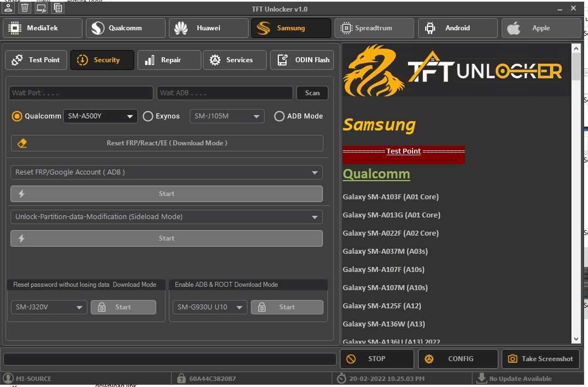The width and height of the screenshot is (588, 387).
Task: Click Galaxy SM-A037M (A03s) entry
Action: (x=385, y=252)
